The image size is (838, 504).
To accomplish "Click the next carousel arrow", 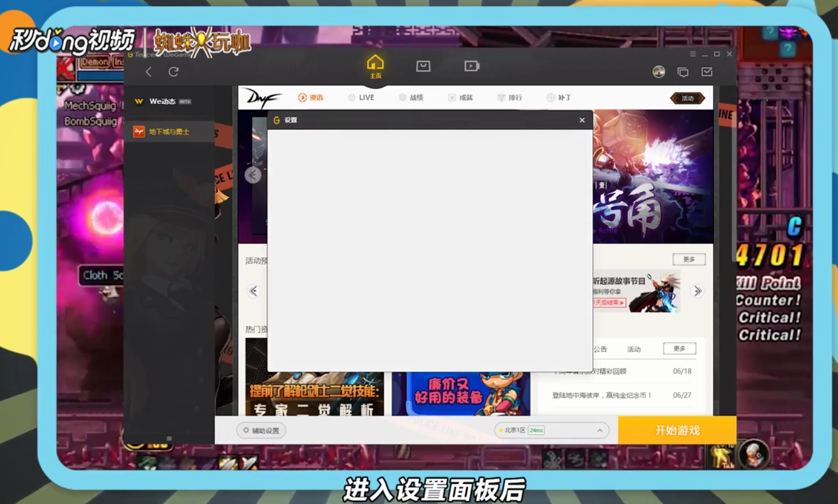I will (698, 291).
